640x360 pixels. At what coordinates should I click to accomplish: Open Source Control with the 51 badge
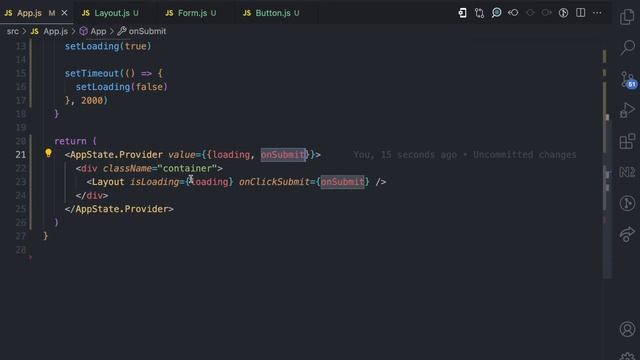pos(628,79)
